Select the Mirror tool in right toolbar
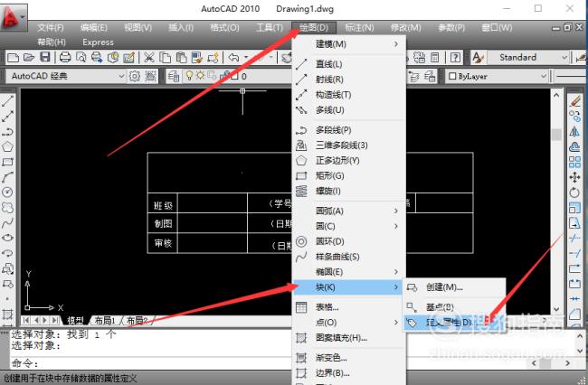 tap(574, 131)
